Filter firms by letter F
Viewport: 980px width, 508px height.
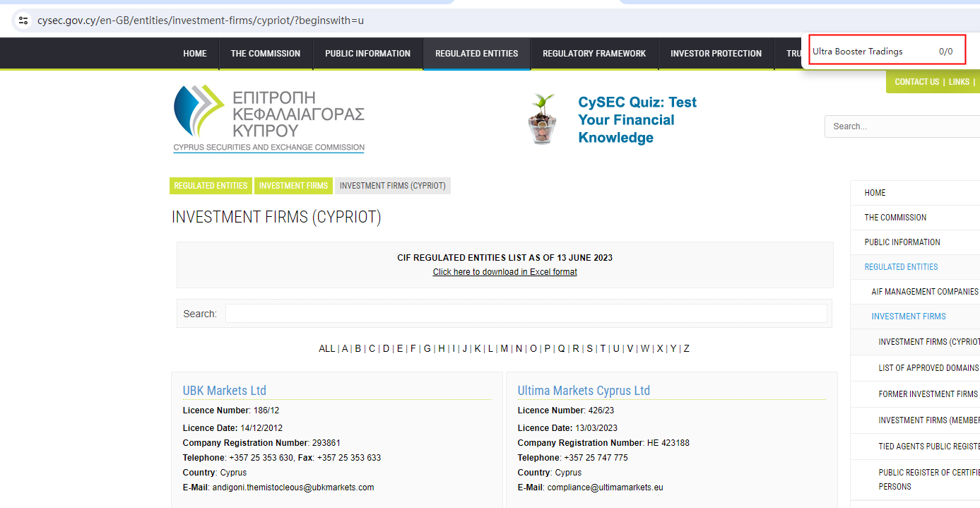tap(413, 348)
